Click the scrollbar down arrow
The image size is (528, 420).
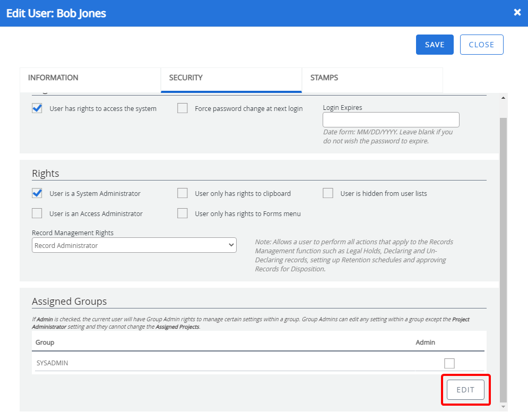(503, 406)
